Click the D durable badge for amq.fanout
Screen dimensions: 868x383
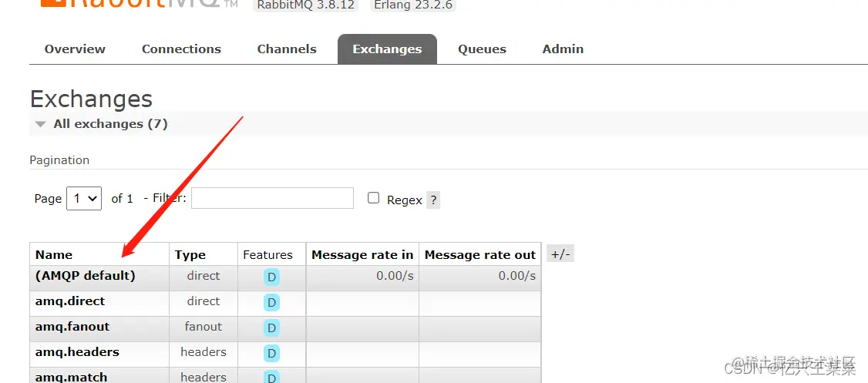(x=271, y=328)
